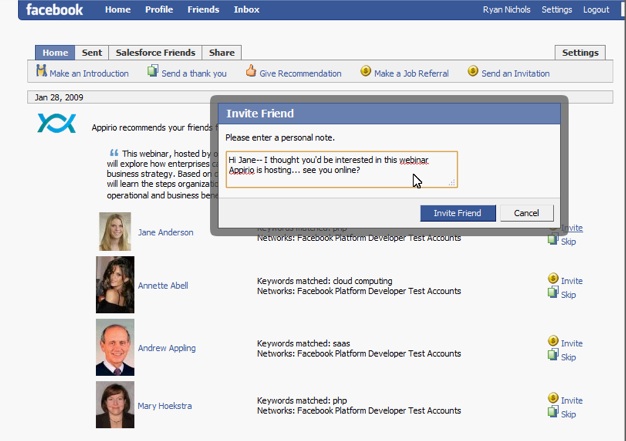Skip Mary Hoekstra via Skip link
Viewport: 626px width, 441px height.
[569, 414]
